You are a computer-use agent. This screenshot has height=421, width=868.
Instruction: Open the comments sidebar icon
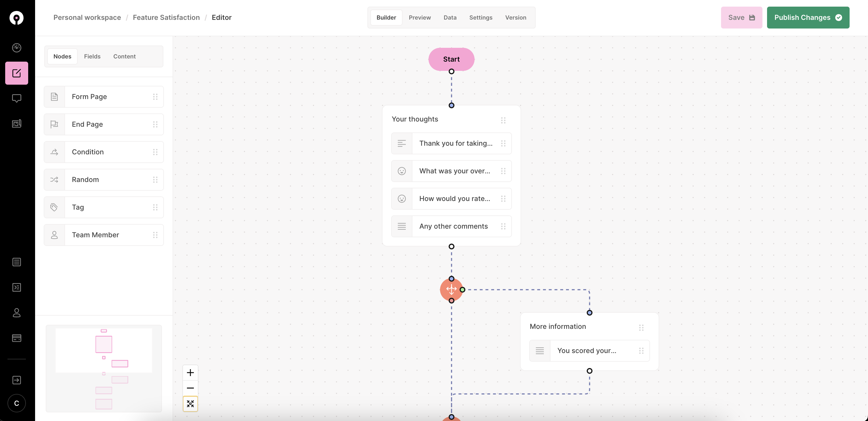tap(16, 98)
